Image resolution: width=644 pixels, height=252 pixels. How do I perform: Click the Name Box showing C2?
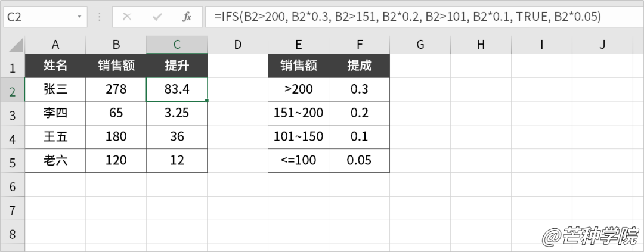(x=36, y=17)
